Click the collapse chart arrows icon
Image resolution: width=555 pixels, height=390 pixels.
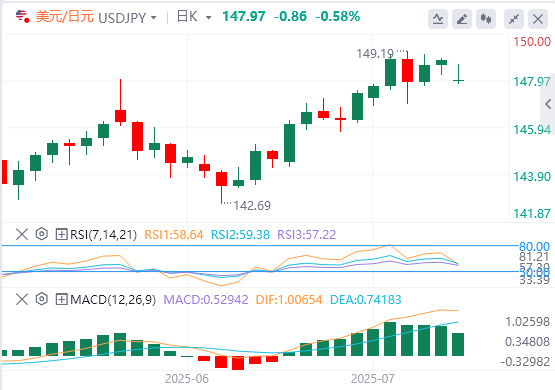(x=514, y=19)
